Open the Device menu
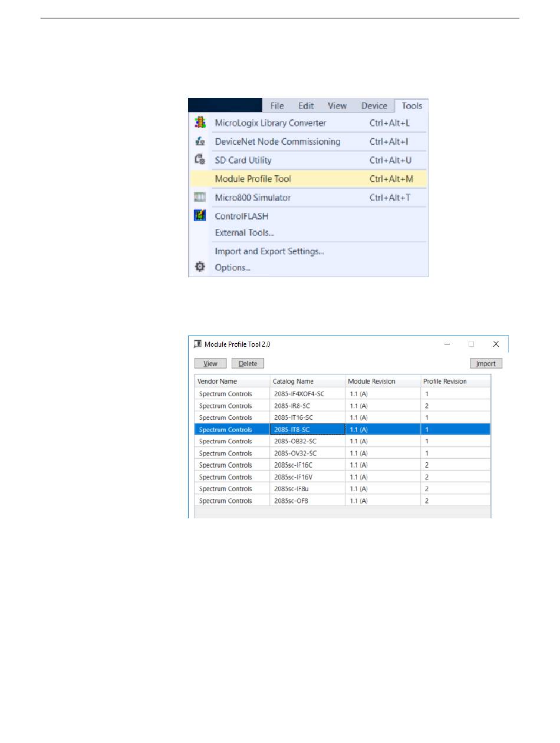The width and height of the screenshot is (560, 743). (x=374, y=106)
